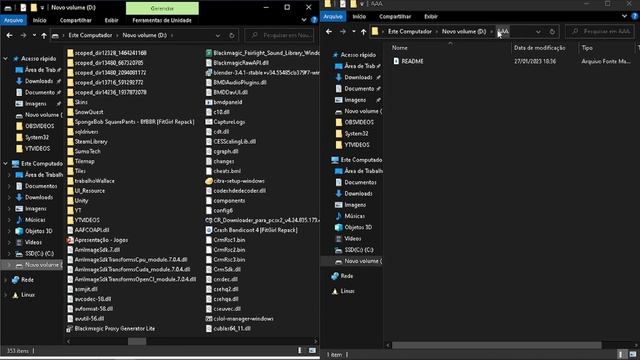Select Rede in left window navigation pane

pyautogui.click(x=27, y=280)
